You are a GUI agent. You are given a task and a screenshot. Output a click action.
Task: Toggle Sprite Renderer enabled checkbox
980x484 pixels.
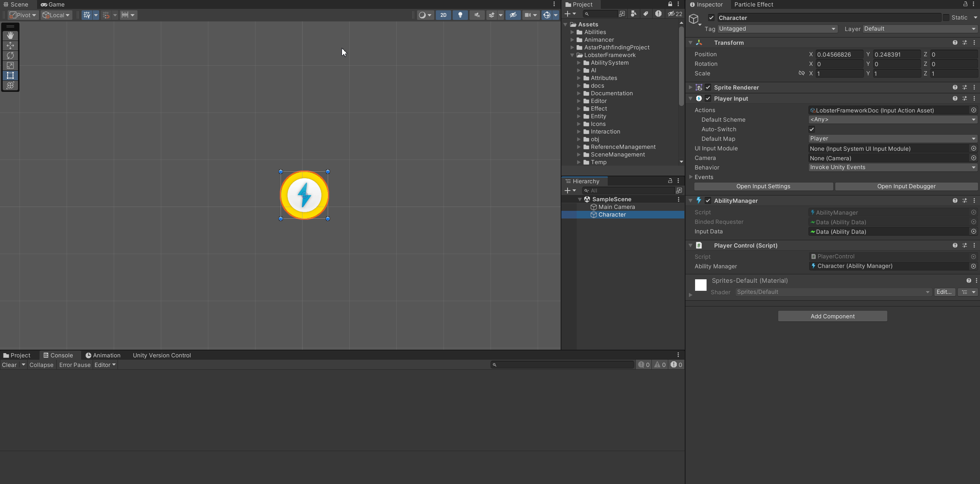pyautogui.click(x=708, y=87)
